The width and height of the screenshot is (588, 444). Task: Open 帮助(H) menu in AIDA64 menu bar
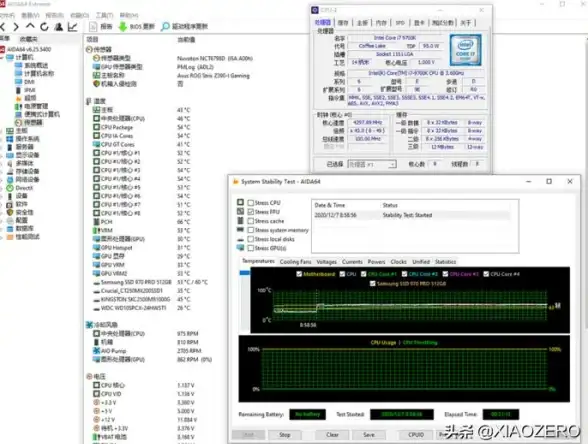coord(129,15)
